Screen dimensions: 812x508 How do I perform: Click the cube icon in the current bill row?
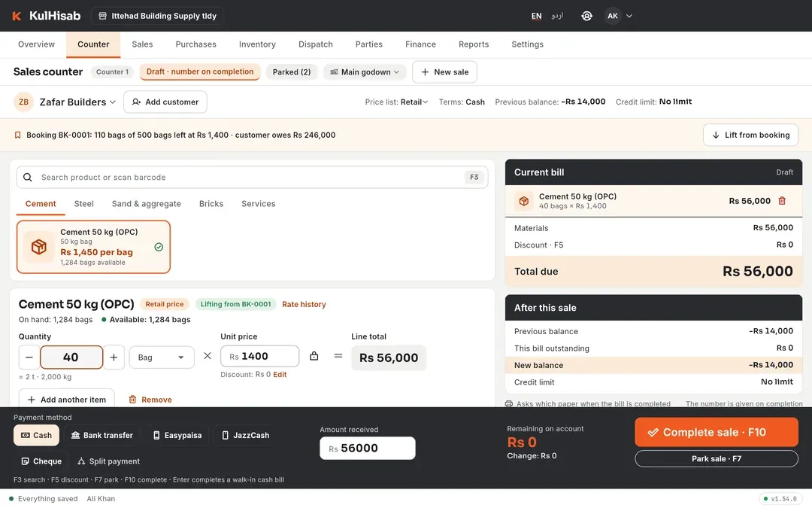523,201
